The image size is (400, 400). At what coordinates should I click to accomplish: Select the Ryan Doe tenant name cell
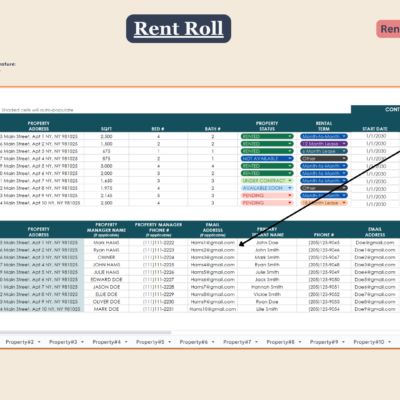pos(267,302)
